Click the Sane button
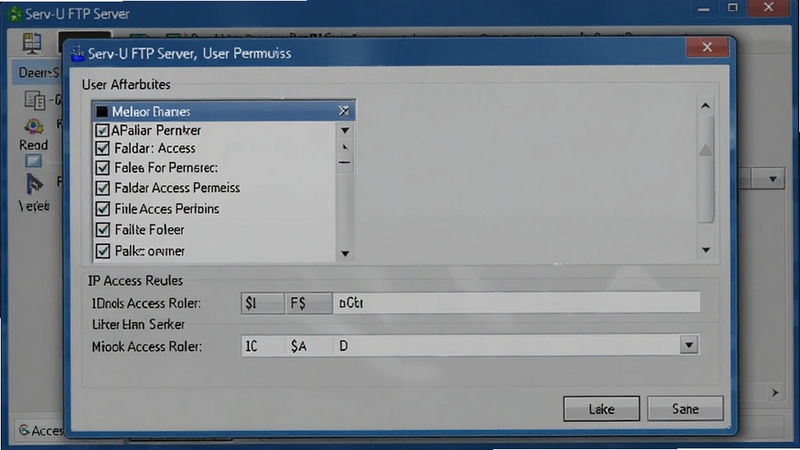Image resolution: width=800 pixels, height=450 pixels. pos(685,409)
